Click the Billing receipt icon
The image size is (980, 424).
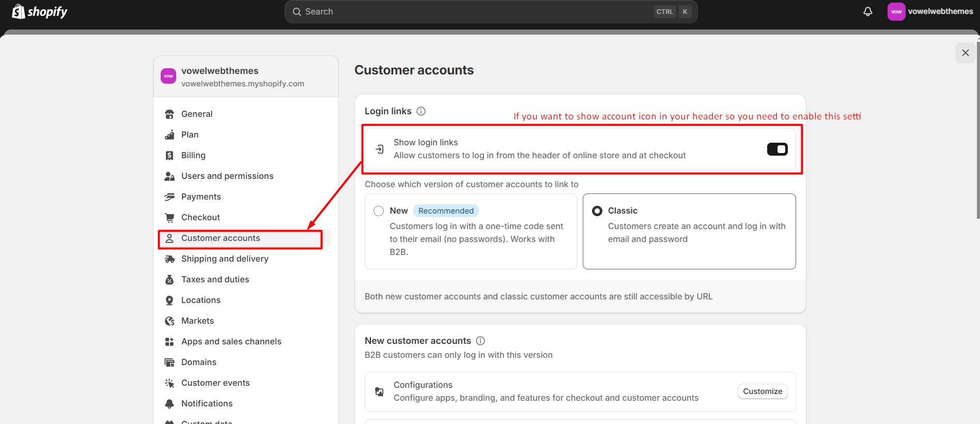click(169, 156)
